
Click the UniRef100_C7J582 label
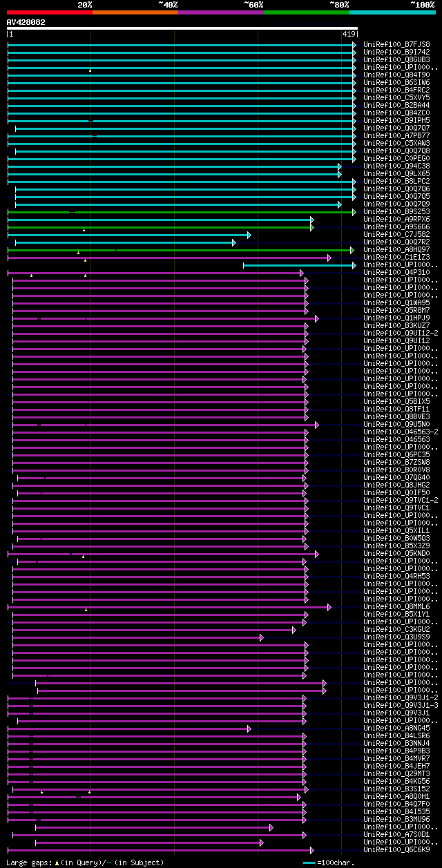tap(396, 234)
